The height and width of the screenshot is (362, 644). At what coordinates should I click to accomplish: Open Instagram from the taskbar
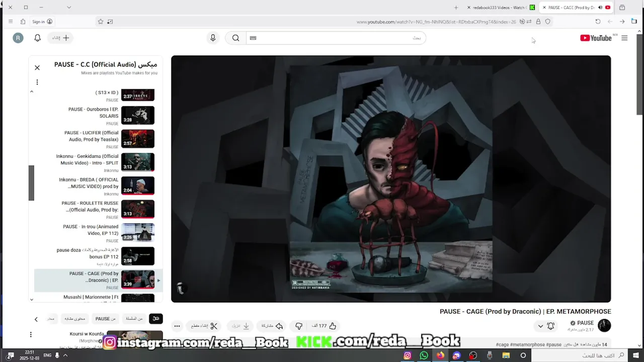[x=408, y=355]
